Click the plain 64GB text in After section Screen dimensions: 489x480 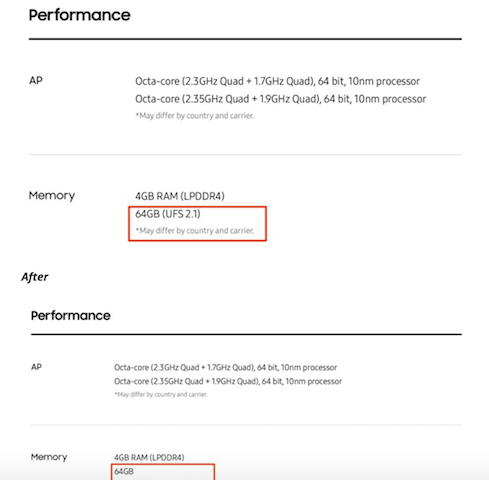124,471
